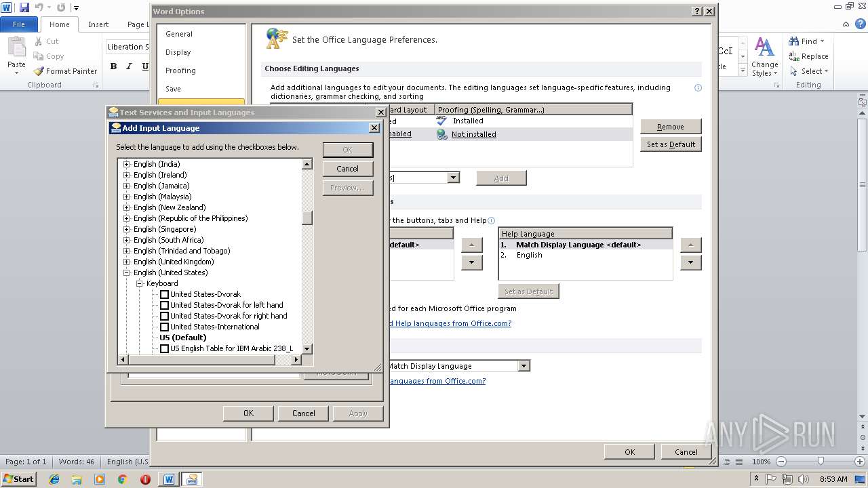Open Windows Media Player from taskbar

click(x=100, y=479)
